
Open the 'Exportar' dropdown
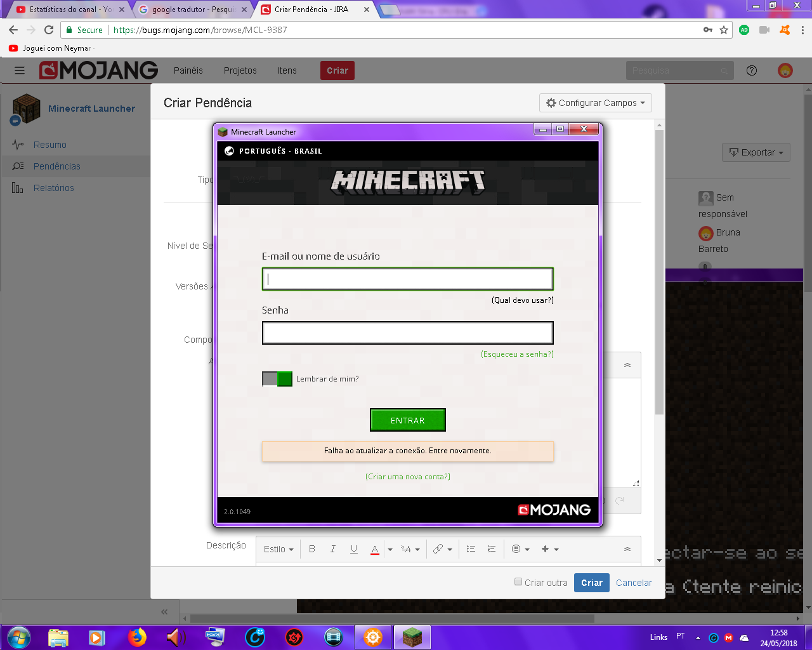point(756,152)
